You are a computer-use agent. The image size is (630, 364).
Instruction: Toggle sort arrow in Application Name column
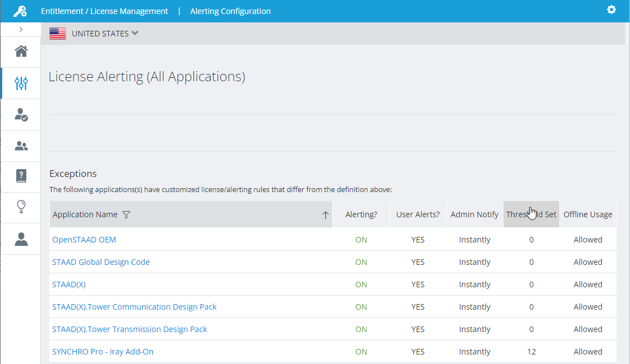click(325, 215)
